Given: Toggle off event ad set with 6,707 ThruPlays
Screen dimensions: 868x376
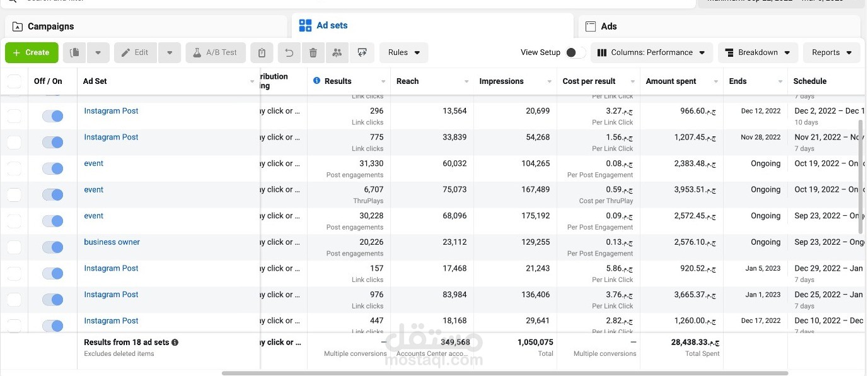Looking at the screenshot, I should point(52,195).
